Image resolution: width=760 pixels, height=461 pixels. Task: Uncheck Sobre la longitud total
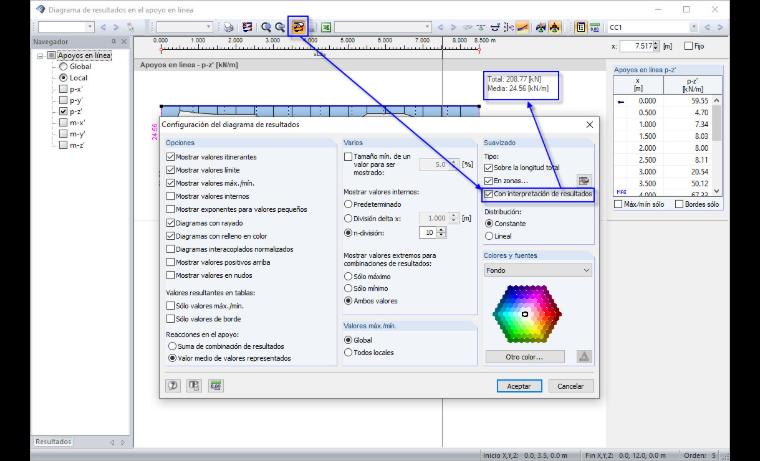click(489, 168)
